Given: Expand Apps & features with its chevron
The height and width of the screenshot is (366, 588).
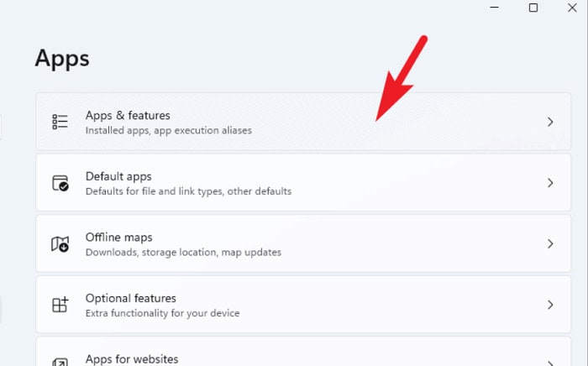Looking at the screenshot, I should pyautogui.click(x=550, y=122).
